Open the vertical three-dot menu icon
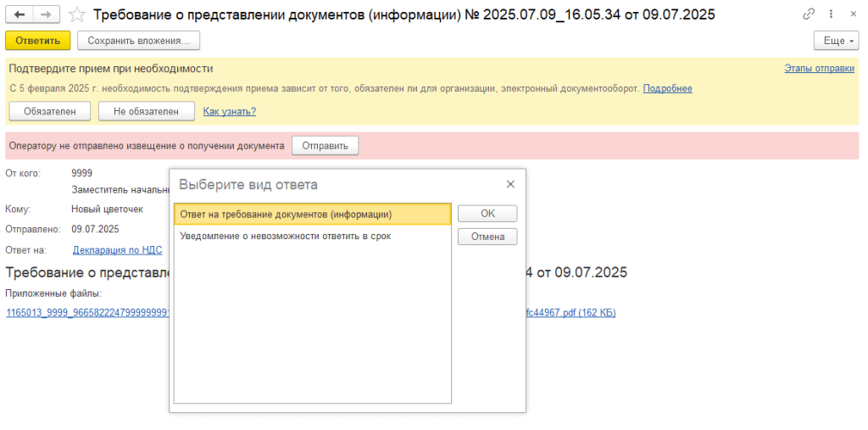 click(831, 14)
